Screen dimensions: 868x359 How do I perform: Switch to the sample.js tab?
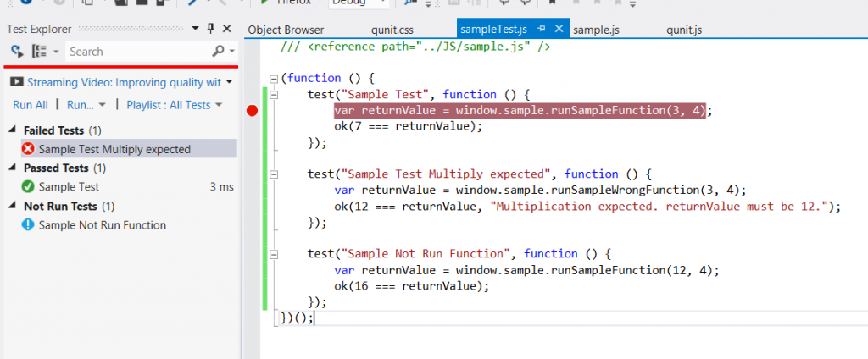(x=596, y=30)
